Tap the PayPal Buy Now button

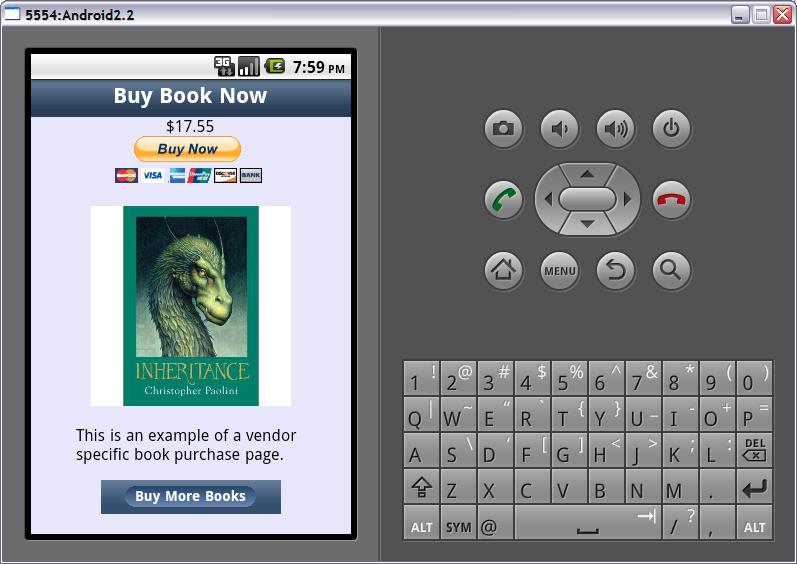187,149
